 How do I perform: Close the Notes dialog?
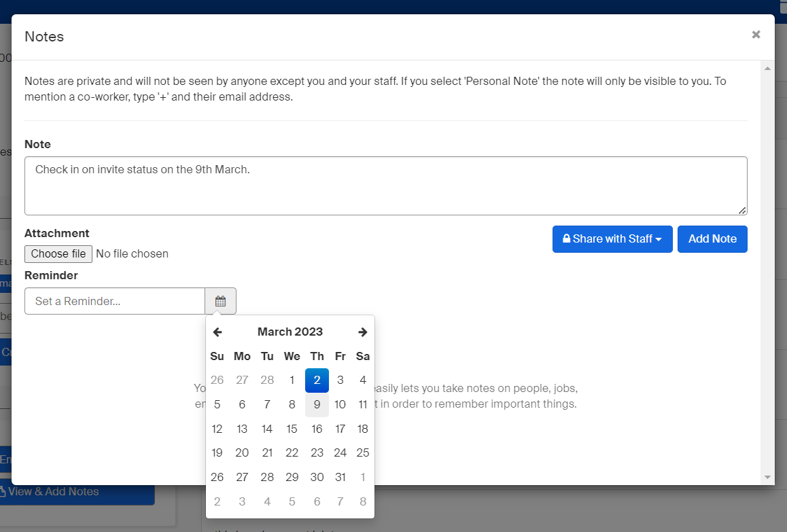click(x=756, y=35)
